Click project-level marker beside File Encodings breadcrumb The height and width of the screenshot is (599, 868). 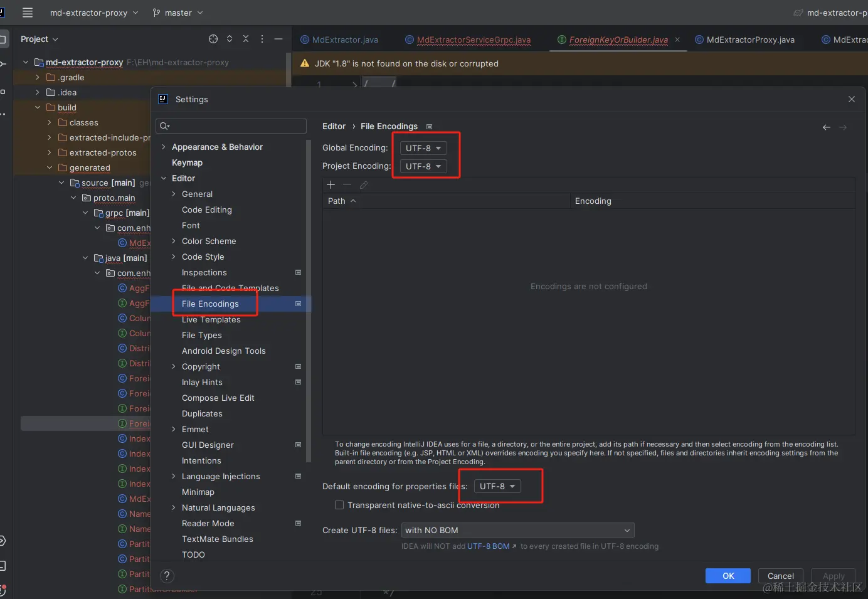click(x=430, y=127)
